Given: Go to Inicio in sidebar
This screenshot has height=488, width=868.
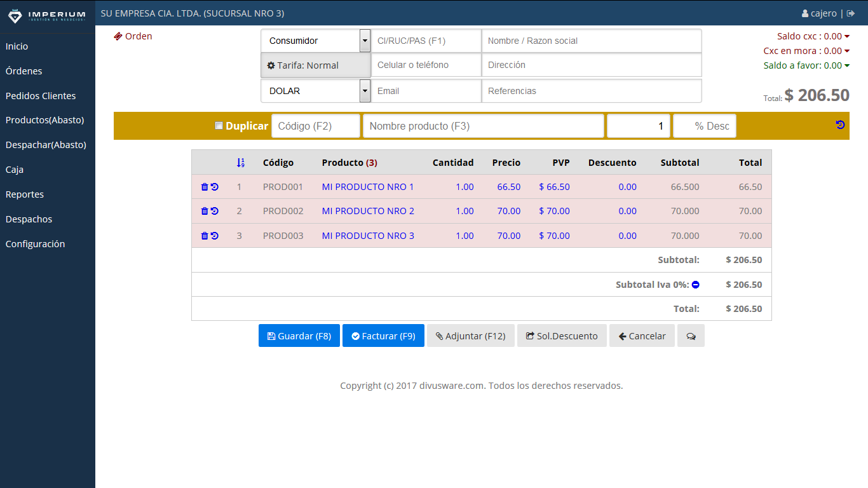Looking at the screenshot, I should point(17,46).
